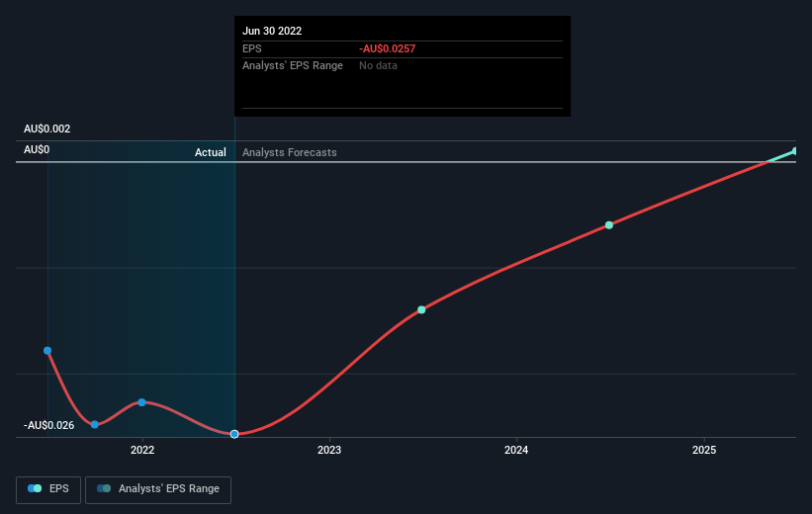Select the 2023 x-axis label
The height and width of the screenshot is (514, 812).
click(329, 451)
